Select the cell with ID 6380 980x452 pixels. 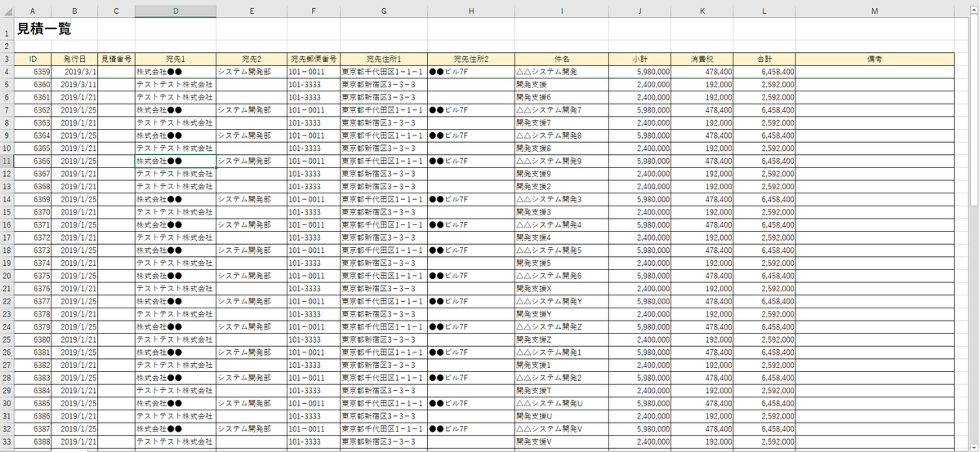(33, 339)
